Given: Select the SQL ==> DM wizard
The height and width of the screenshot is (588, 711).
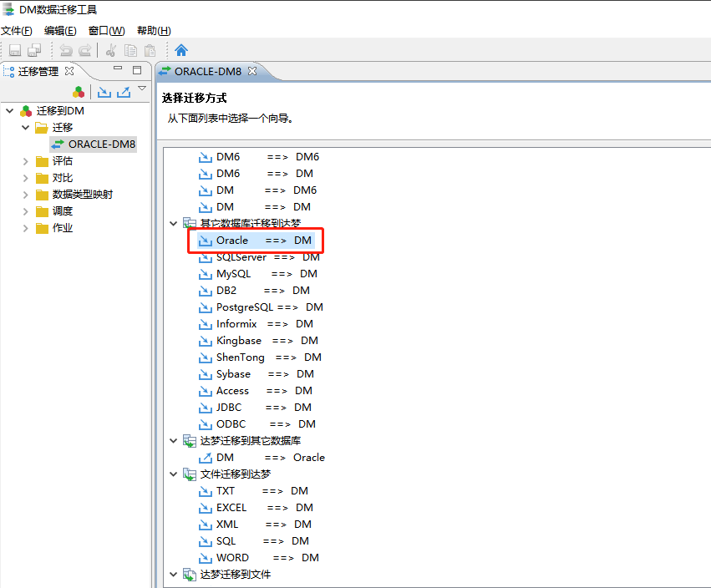Looking at the screenshot, I should [254, 541].
